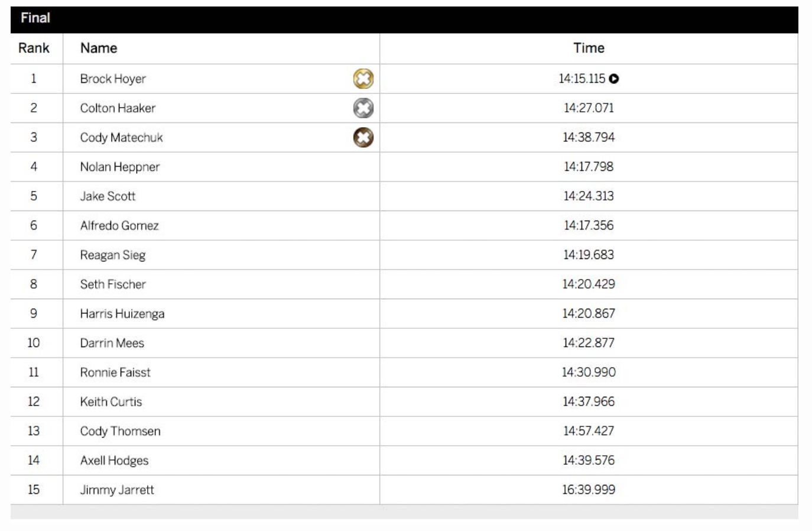Open Brock Hoyer's athlete name
Viewport: 812px width, 531px height.
113,79
